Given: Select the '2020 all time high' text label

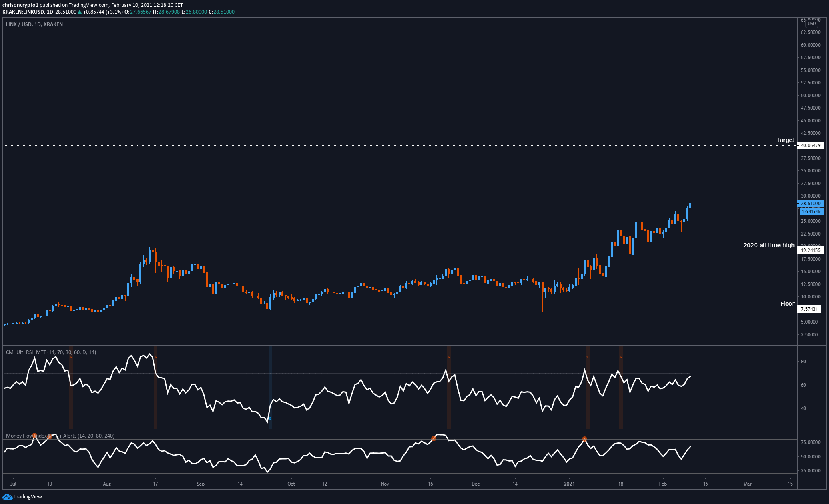Looking at the screenshot, I should point(769,245).
